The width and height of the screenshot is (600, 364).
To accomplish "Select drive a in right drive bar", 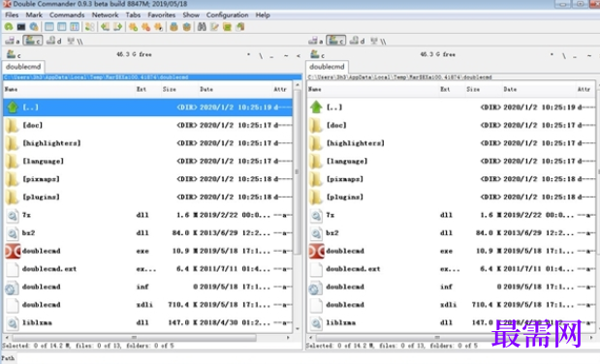I will (316, 41).
